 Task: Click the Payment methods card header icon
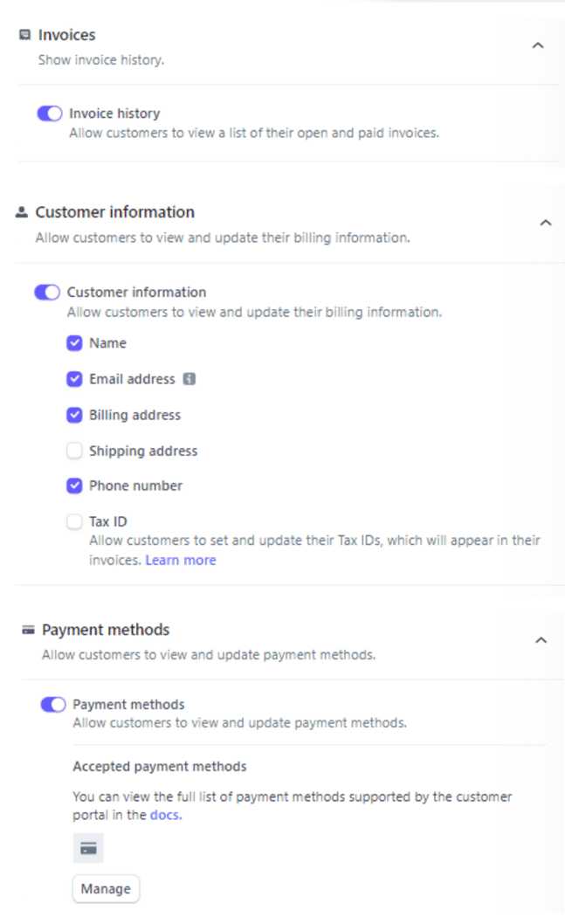28,630
